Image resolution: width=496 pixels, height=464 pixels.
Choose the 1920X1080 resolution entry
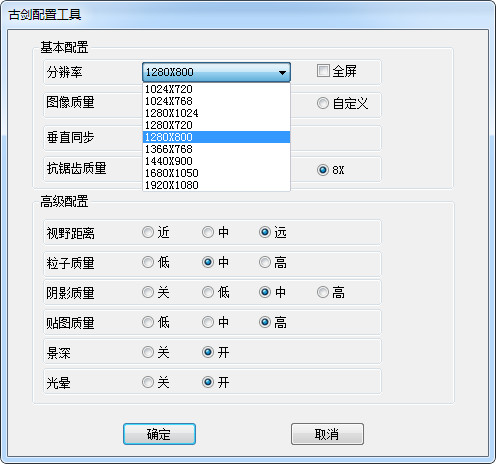tap(216, 185)
